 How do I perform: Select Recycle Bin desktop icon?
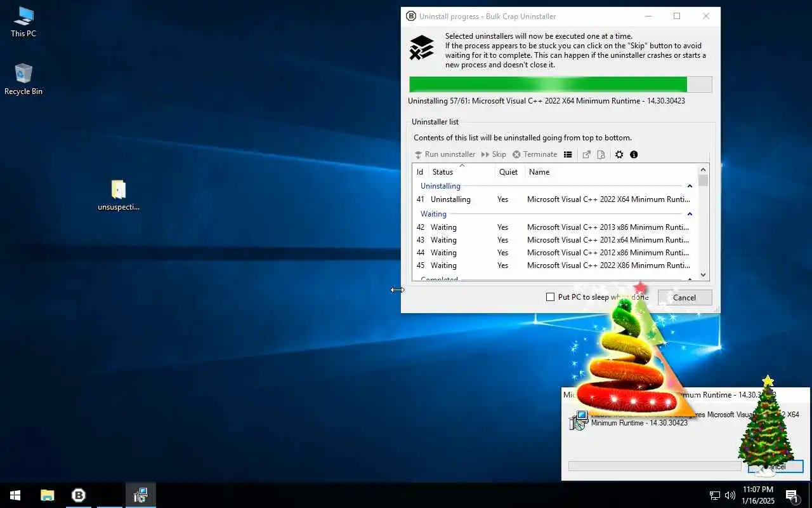tap(23, 80)
